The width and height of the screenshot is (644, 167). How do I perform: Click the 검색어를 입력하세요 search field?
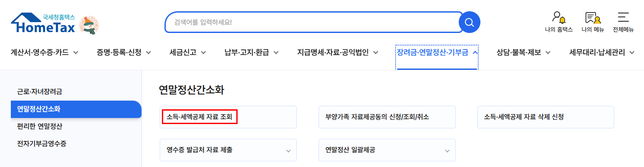coord(312,22)
